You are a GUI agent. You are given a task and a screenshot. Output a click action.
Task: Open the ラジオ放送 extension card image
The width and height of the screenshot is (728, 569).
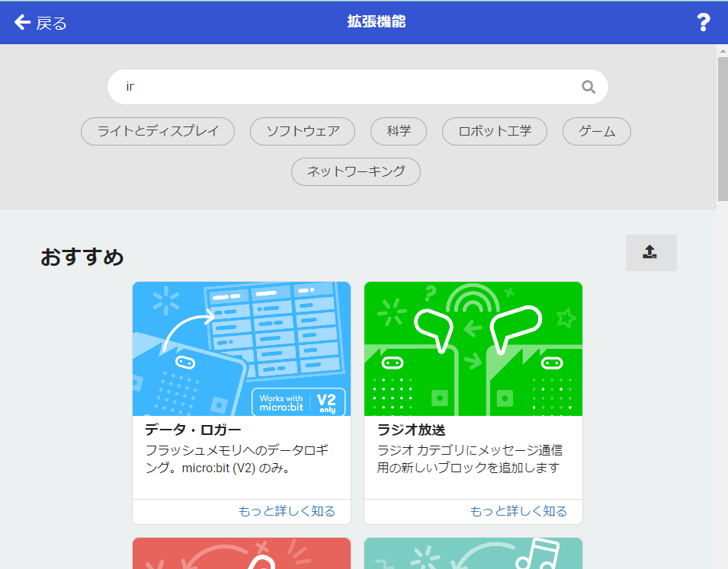point(473,349)
